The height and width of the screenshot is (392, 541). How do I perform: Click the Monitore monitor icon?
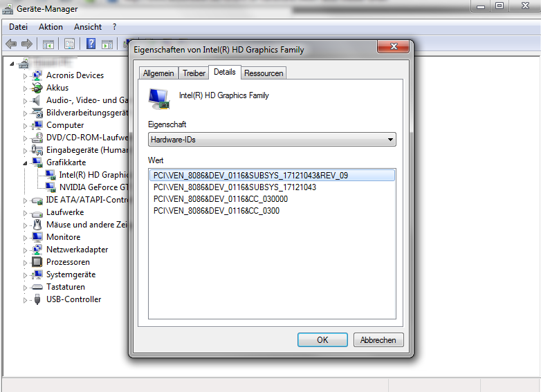coord(37,237)
